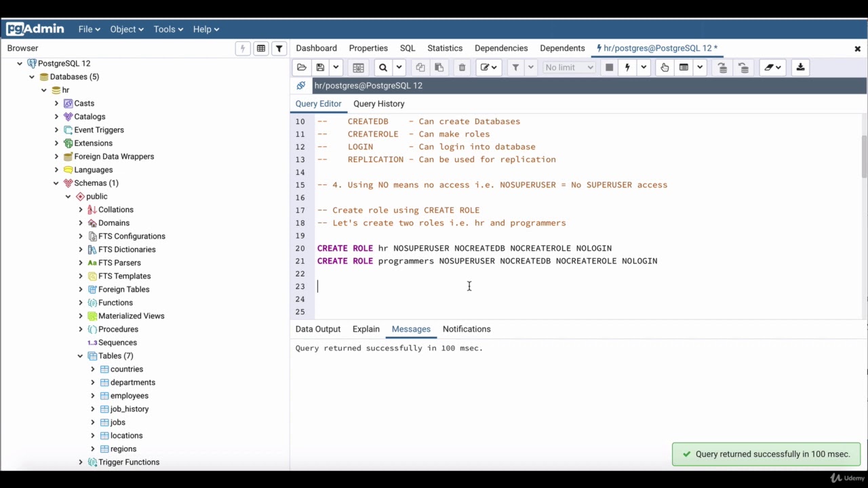868x488 pixels.
Task: Click the Open File folder icon
Action: 302,67
